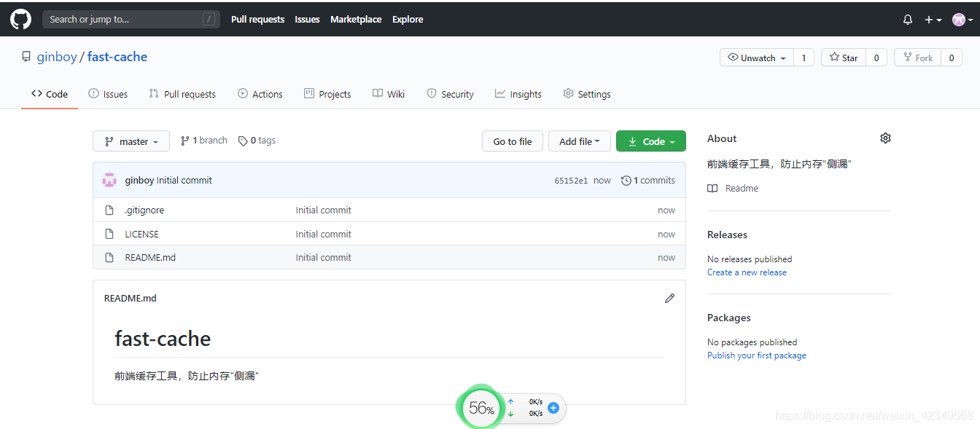Open the LICENSE file
This screenshot has height=429, width=980.
point(141,234)
